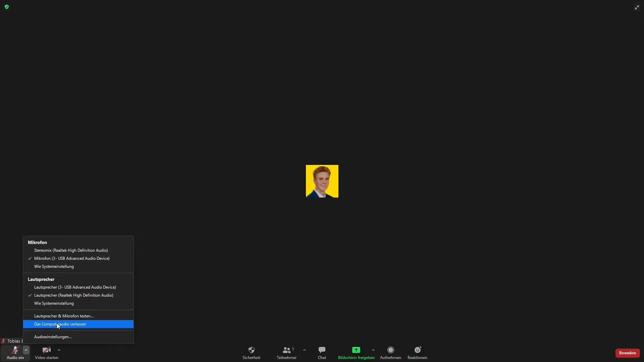The height and width of the screenshot is (362, 644).
Task: Toggle Wie Systemeinstellung under Lautsprecher
Action: (x=54, y=303)
